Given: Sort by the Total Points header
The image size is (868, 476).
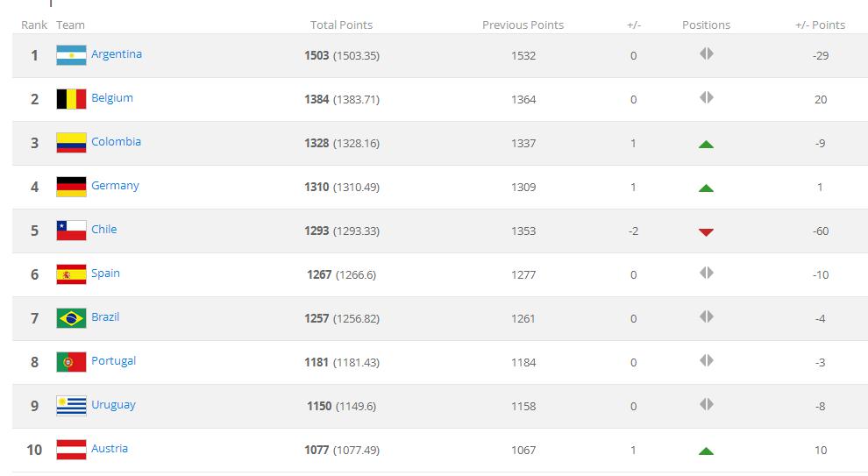Looking at the screenshot, I should pos(341,25).
